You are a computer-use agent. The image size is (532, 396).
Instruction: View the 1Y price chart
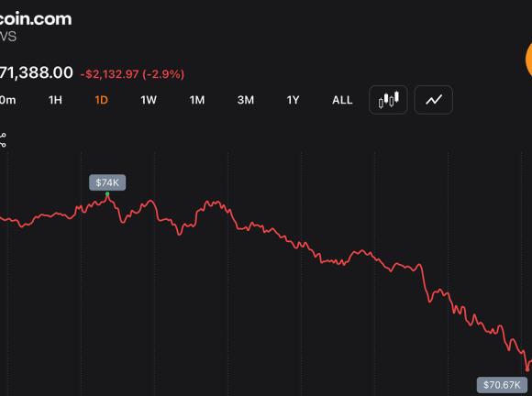click(x=293, y=100)
